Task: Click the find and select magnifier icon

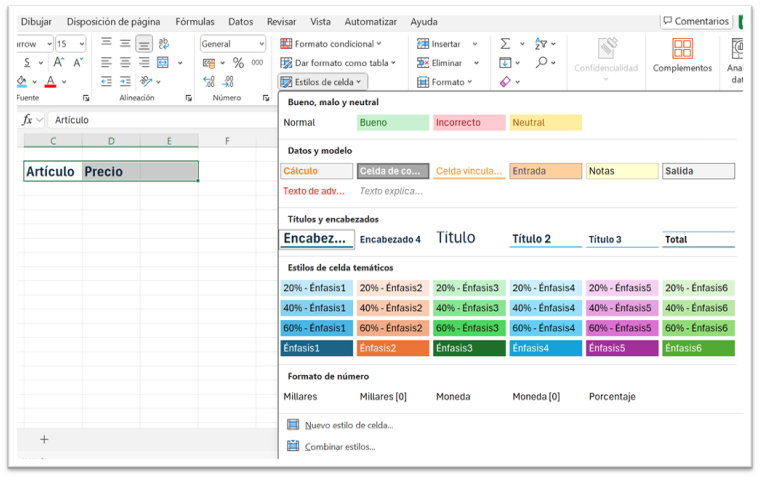Action: [541, 63]
